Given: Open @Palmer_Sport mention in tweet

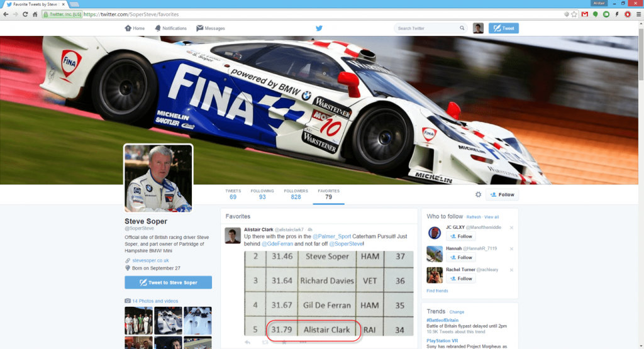Looking at the screenshot, I should (332, 236).
